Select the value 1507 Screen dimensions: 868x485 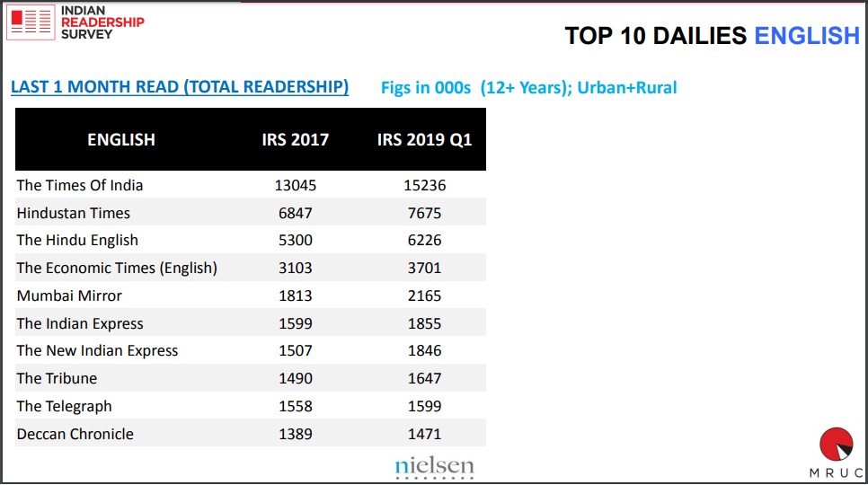(x=296, y=350)
